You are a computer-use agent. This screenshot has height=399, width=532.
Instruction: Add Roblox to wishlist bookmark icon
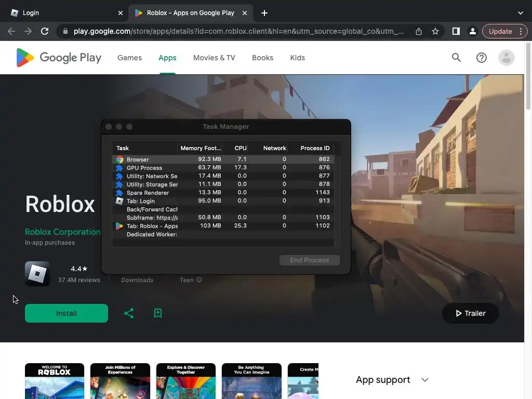pyautogui.click(x=158, y=313)
